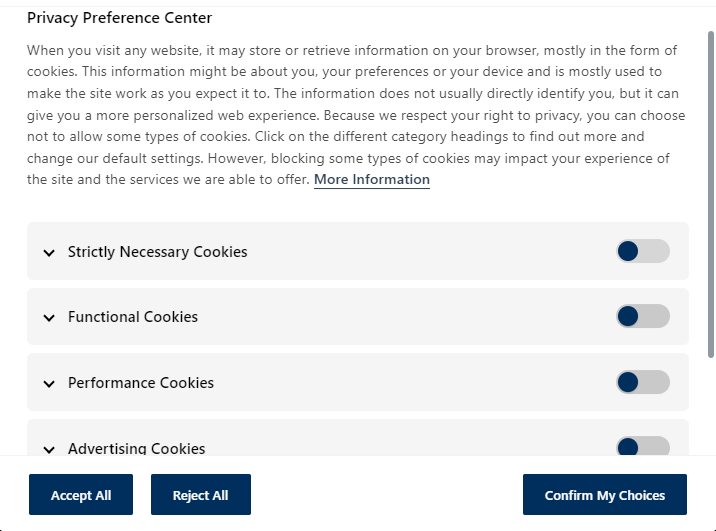Viewport: 716px width, 531px height.
Task: Enable the Performance Cookies switch
Action: click(643, 382)
